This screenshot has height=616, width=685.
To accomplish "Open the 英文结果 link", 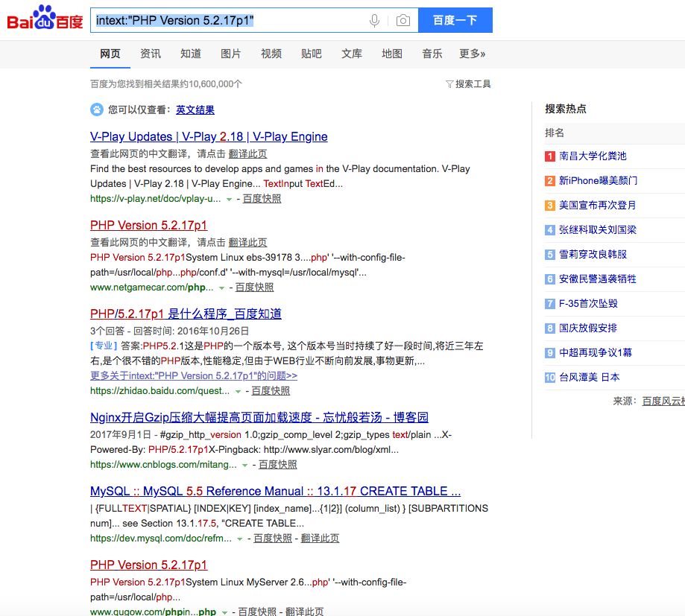I will click(195, 110).
